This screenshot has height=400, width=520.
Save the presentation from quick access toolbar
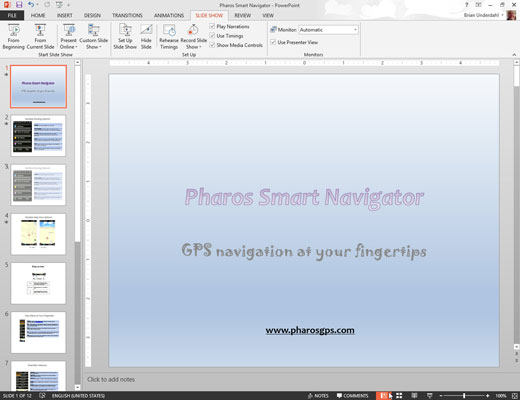[19, 5]
